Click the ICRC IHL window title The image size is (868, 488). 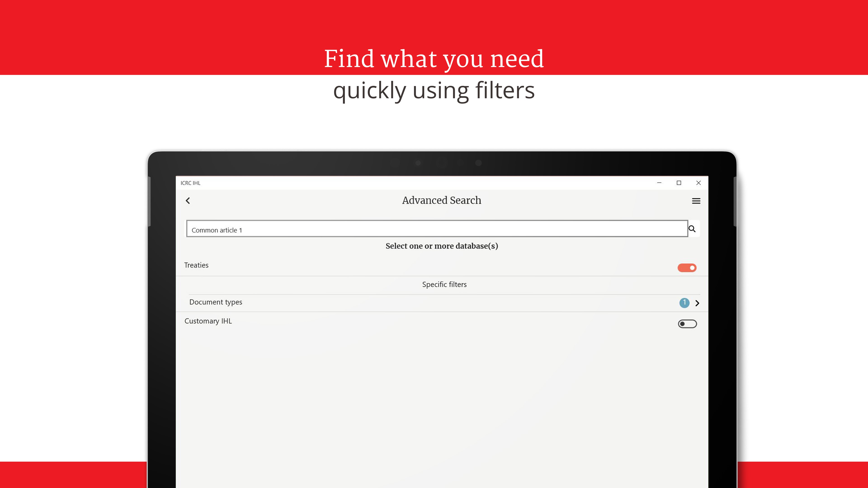coord(190,183)
